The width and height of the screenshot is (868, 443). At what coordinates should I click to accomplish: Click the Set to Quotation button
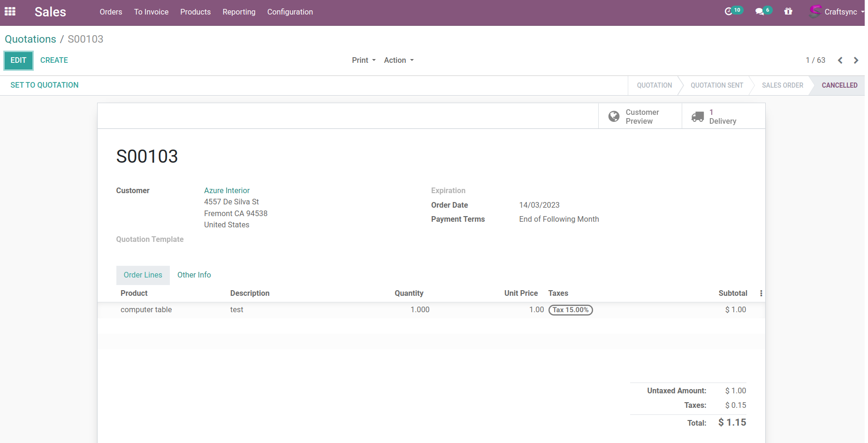[x=45, y=85]
